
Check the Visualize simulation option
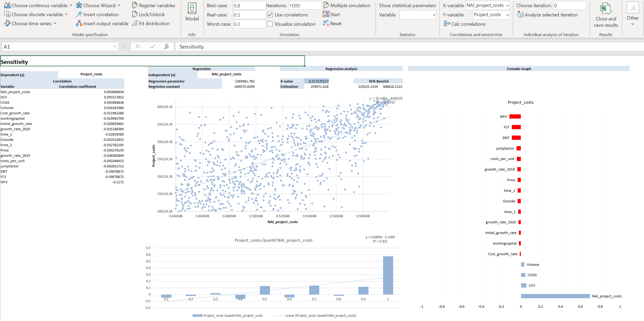point(270,24)
